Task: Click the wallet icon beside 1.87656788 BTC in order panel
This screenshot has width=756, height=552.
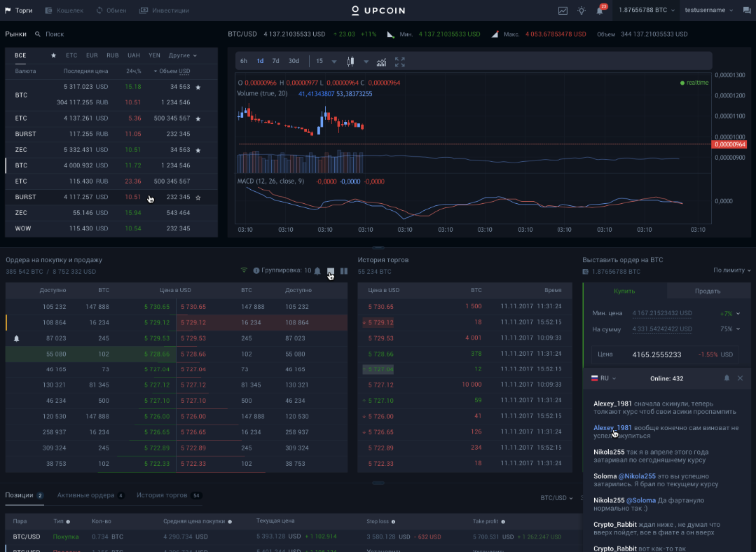Action: pyautogui.click(x=585, y=272)
